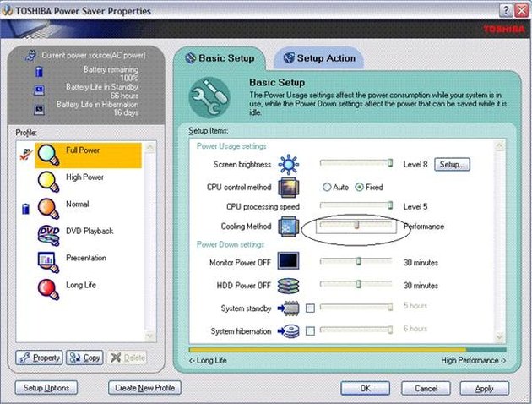Select the Full Power profile magnifier icon
This screenshot has height=404, width=532.
coord(48,156)
